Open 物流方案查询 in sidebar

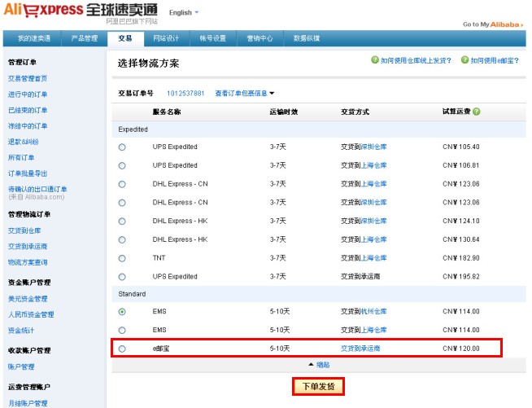(x=28, y=262)
